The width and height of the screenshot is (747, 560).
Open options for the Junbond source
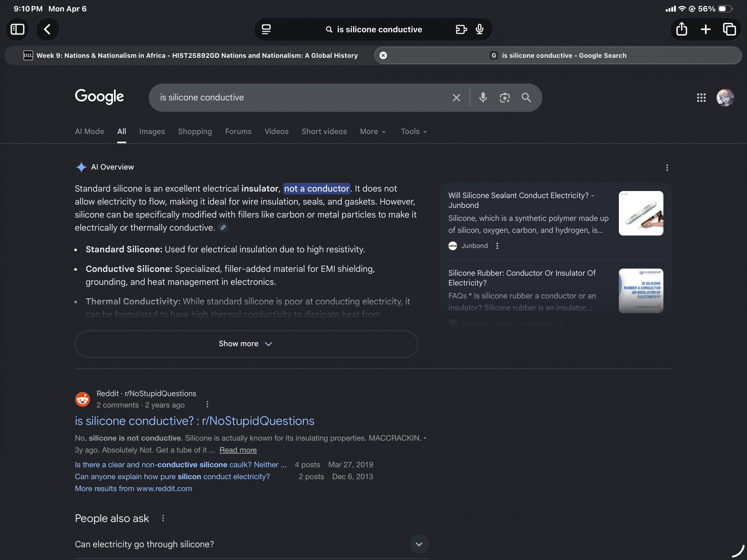tap(497, 246)
